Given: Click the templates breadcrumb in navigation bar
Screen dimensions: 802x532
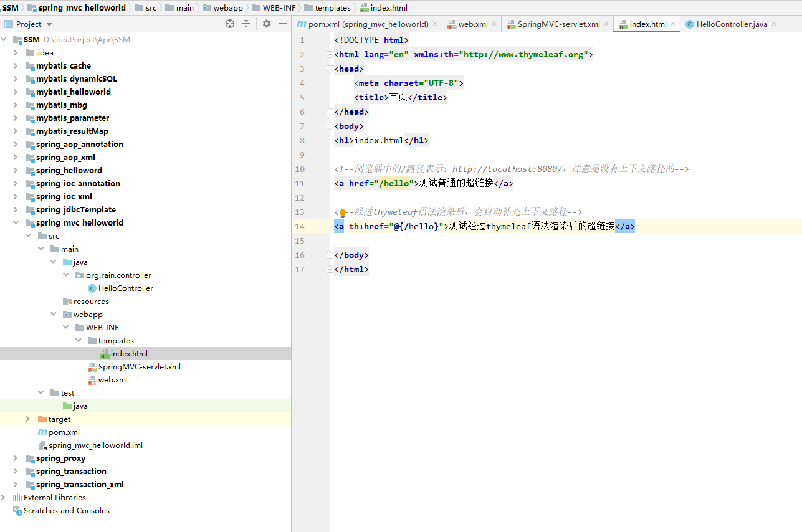Looking at the screenshot, I should coord(327,7).
